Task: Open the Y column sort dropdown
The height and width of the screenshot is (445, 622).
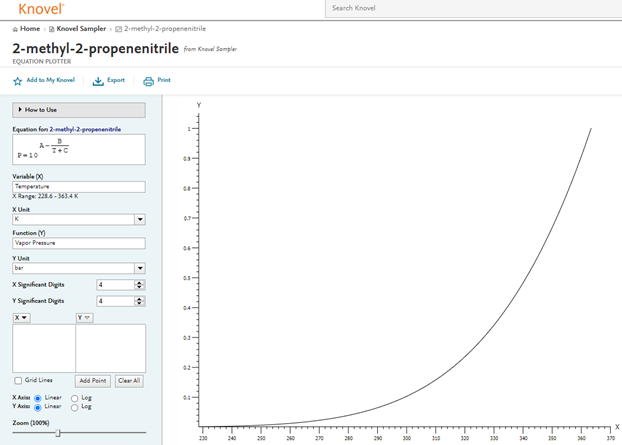Action: click(84, 318)
